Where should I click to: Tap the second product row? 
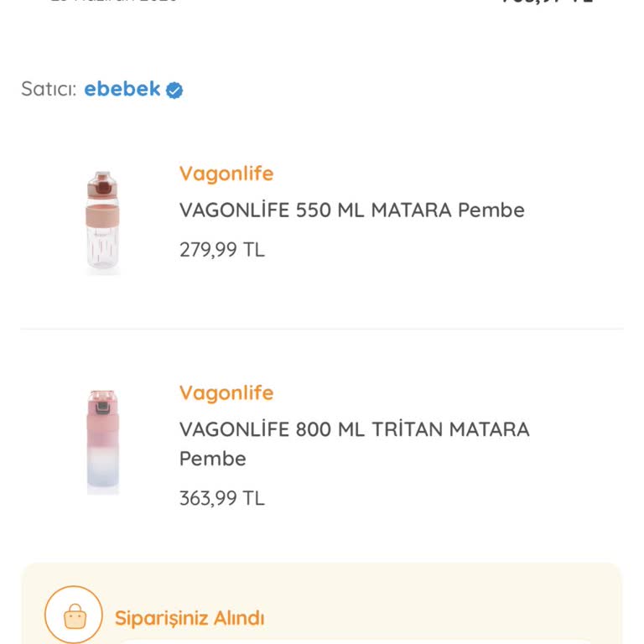[x=322, y=442]
